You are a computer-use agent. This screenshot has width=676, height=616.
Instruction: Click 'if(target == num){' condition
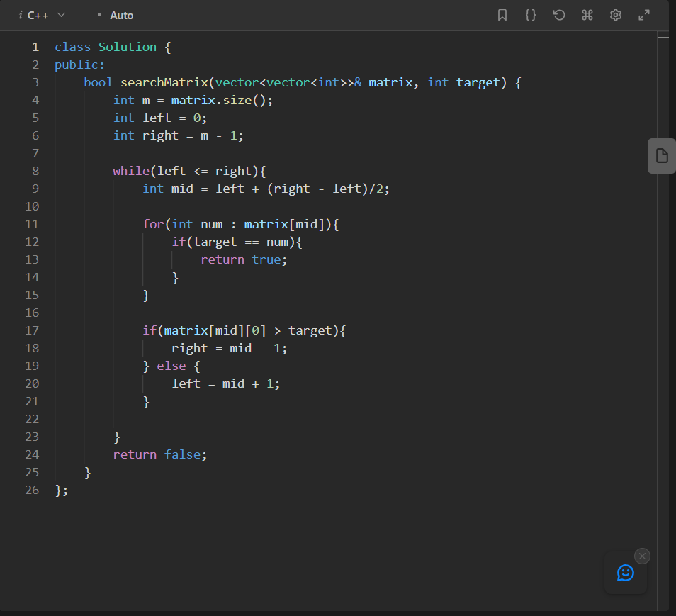pos(237,242)
